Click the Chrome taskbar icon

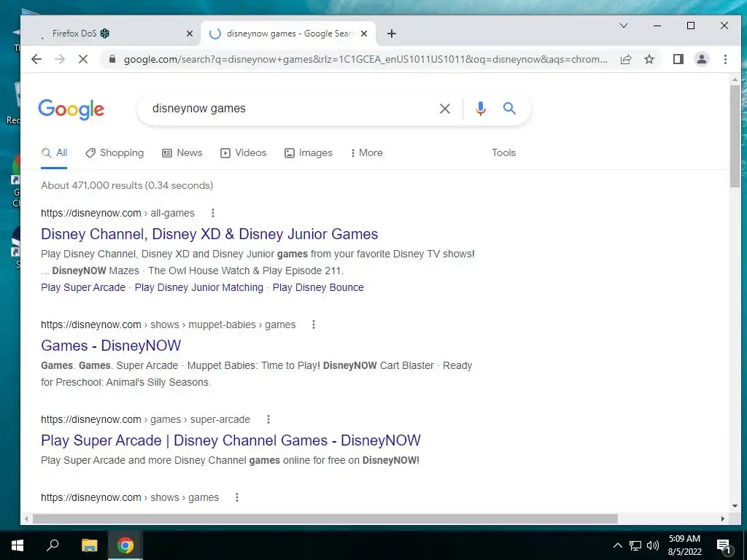125,545
